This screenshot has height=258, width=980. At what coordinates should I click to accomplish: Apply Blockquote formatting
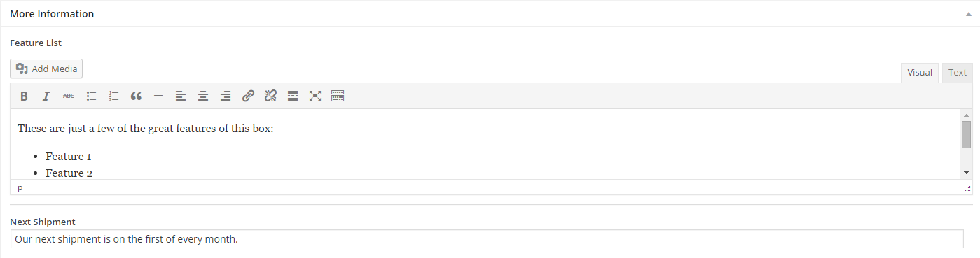(x=136, y=96)
